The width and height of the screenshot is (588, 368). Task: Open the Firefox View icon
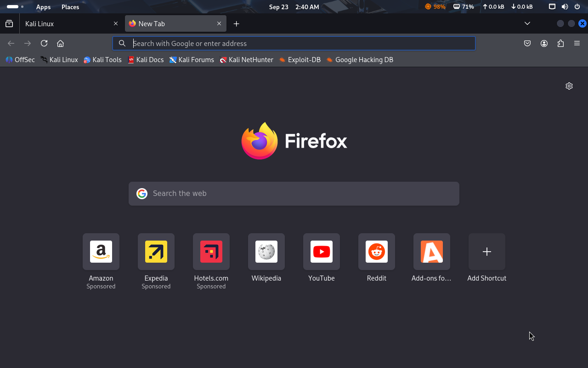pos(9,23)
